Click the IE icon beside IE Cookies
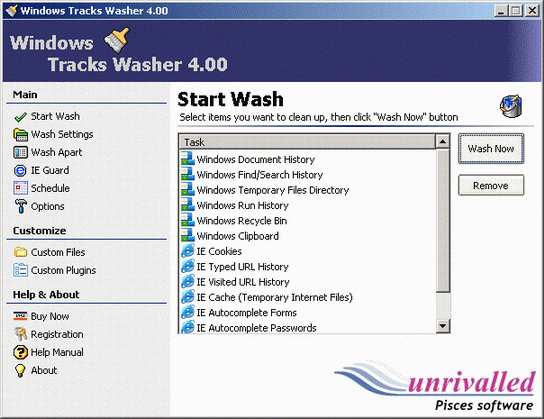 click(188, 251)
